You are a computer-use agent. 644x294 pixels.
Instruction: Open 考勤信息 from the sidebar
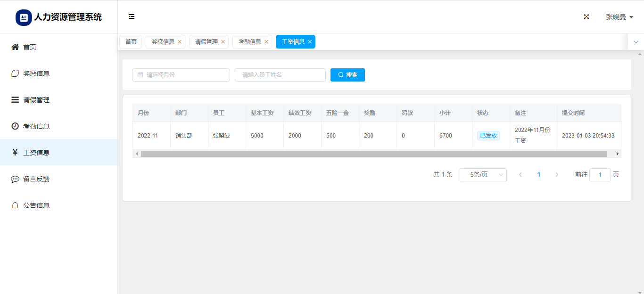pos(36,126)
